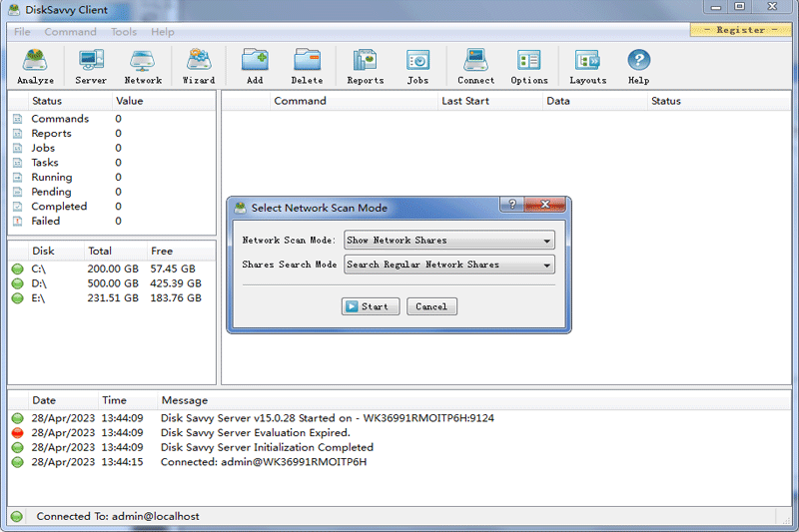Click the green indicator for disk E:\

point(17,298)
